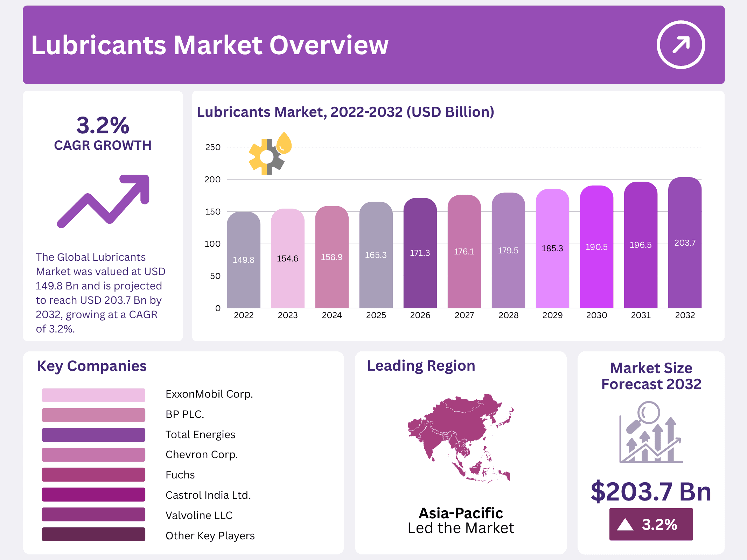Viewport: 747px width, 560px height.
Task: Click the $203.7 Bn forecast value
Action: point(651,491)
